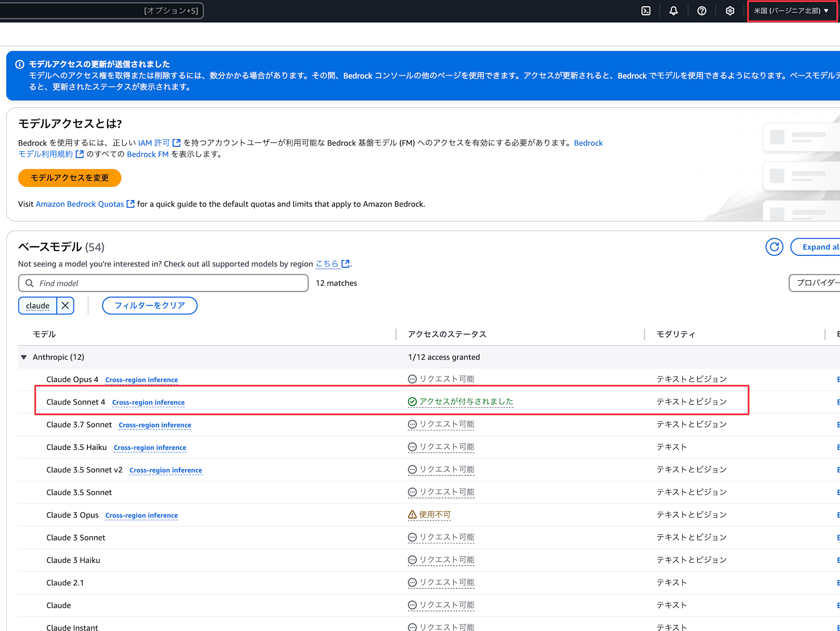Open the CloudShell terminal icon
Viewport: 840px width, 631px height.
click(646, 11)
